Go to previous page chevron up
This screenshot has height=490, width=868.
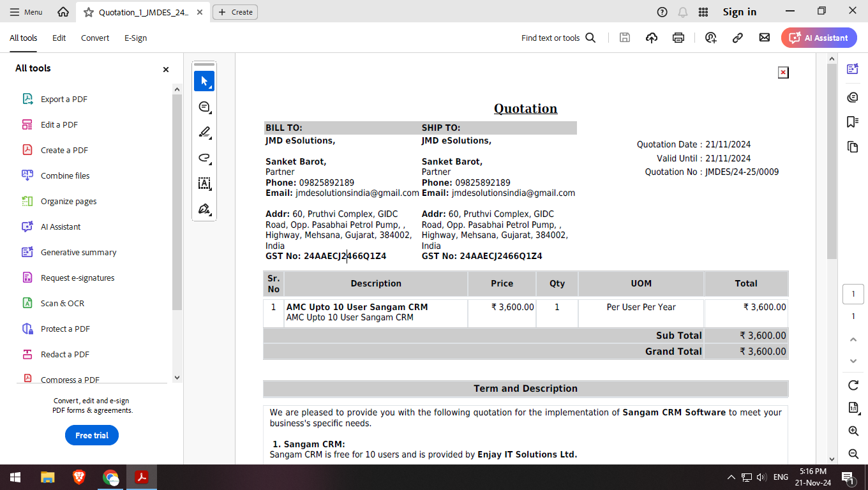click(853, 339)
